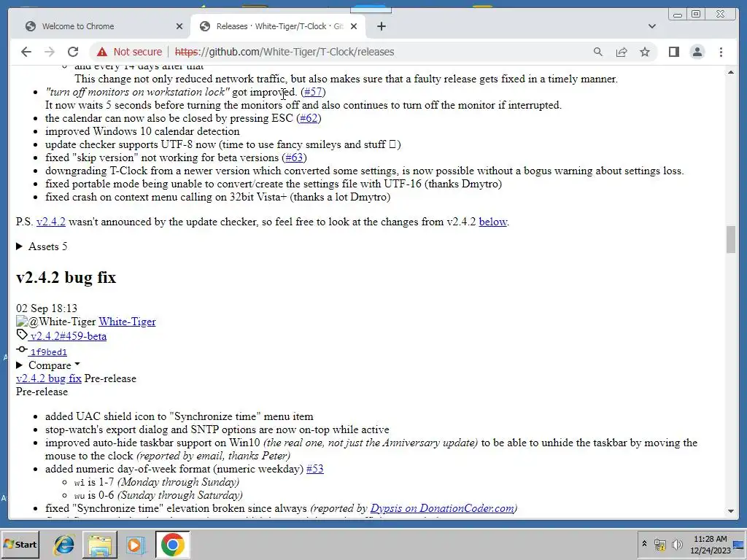This screenshot has height=560, width=747.
Task: Open Windows Explorer folder from taskbar
Action: coord(100,545)
